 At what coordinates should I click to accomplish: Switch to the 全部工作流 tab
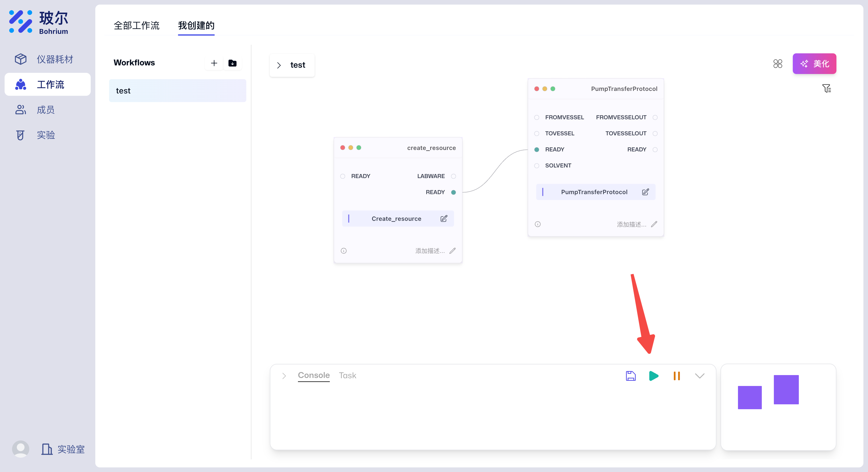(136, 26)
